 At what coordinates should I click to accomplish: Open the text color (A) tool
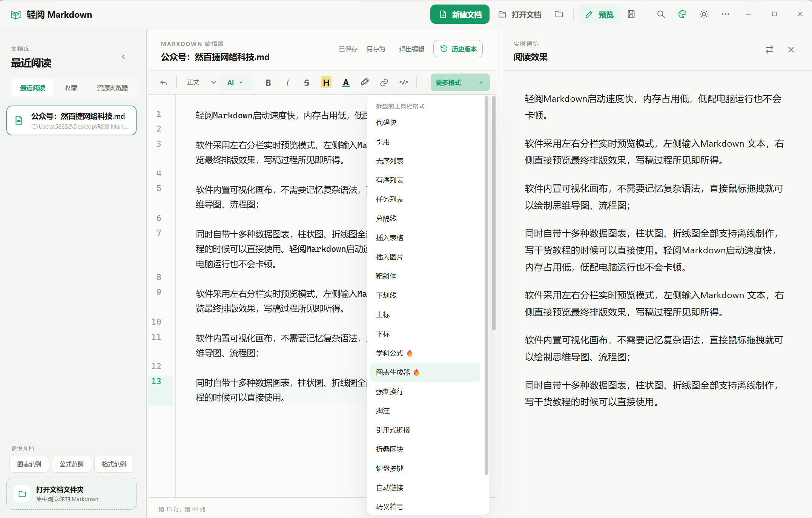click(345, 83)
